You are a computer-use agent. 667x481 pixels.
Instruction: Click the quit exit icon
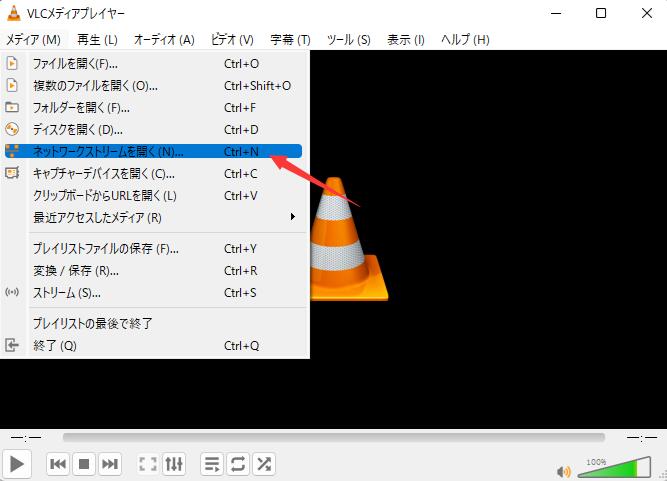click(12, 345)
